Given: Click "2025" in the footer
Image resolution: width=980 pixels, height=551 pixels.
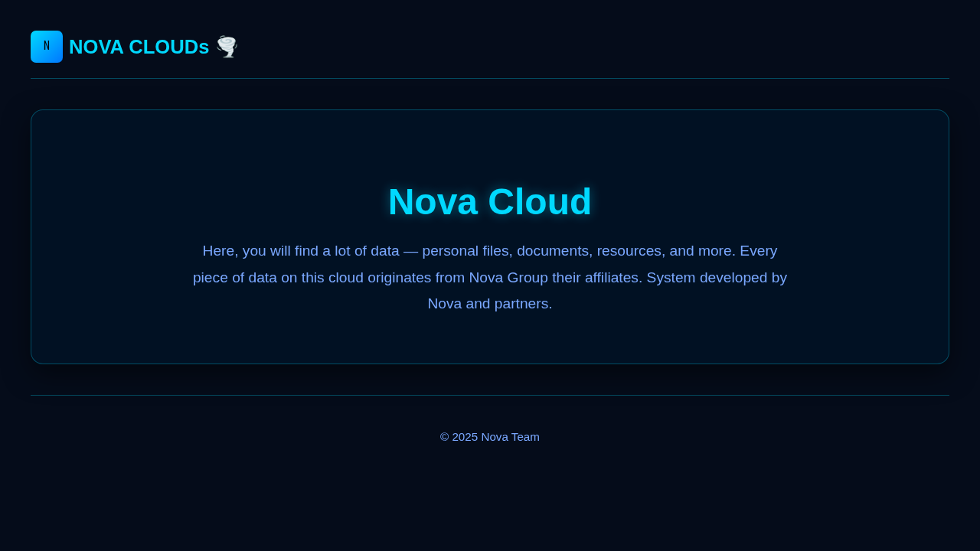Looking at the screenshot, I should point(465,437).
